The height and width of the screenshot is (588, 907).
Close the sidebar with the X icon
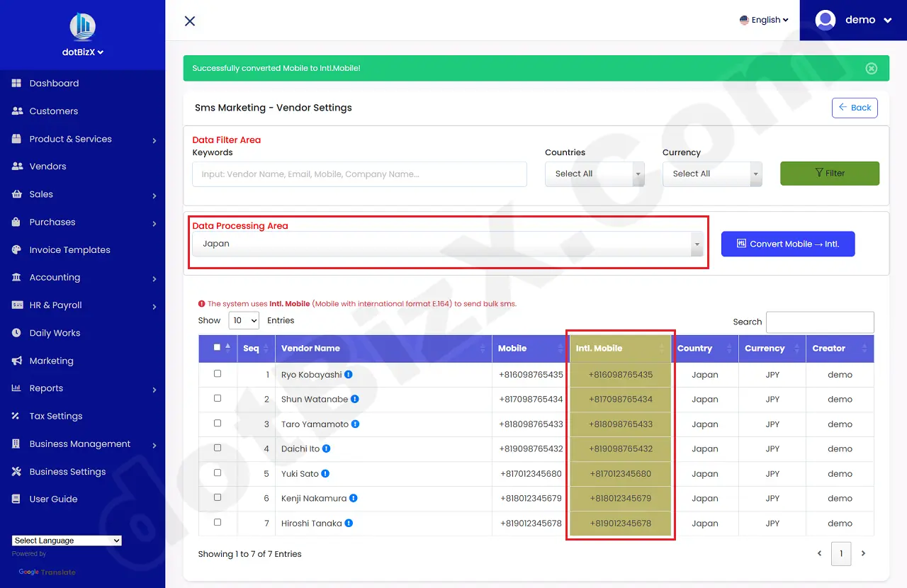190,21
